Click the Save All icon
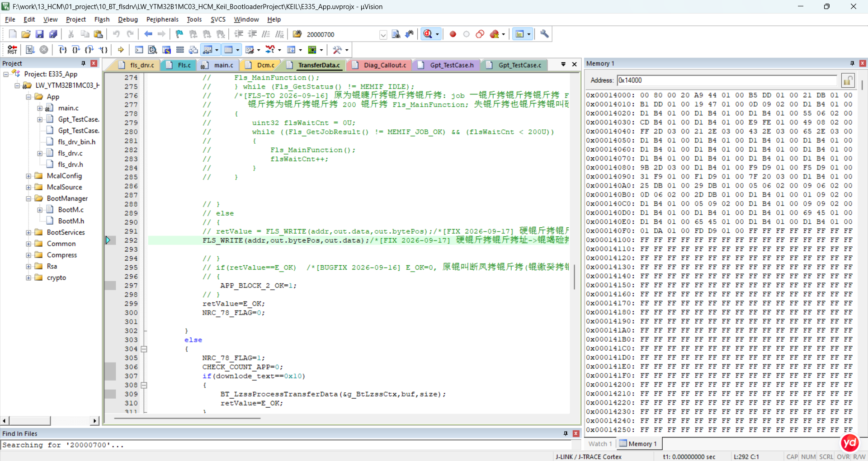 click(x=53, y=34)
